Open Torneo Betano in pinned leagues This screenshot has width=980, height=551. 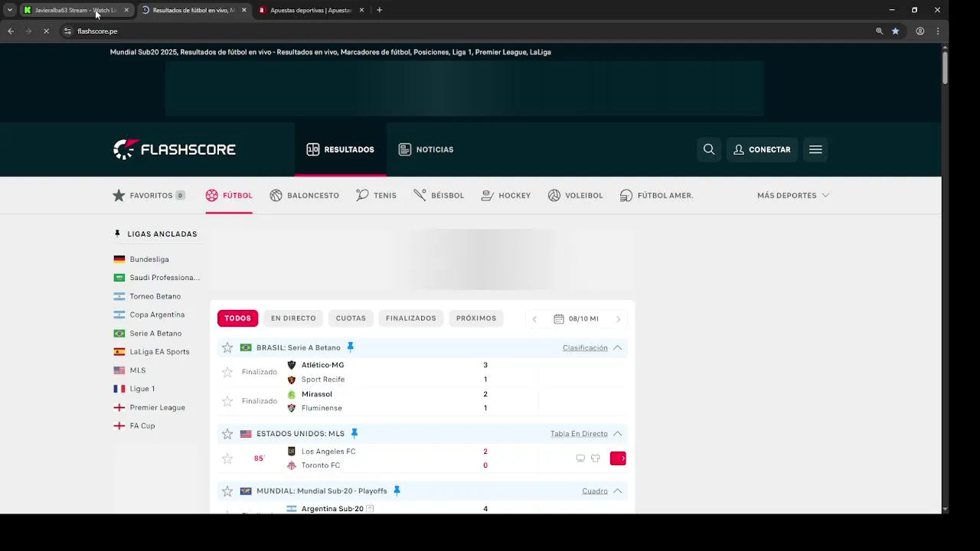click(155, 296)
